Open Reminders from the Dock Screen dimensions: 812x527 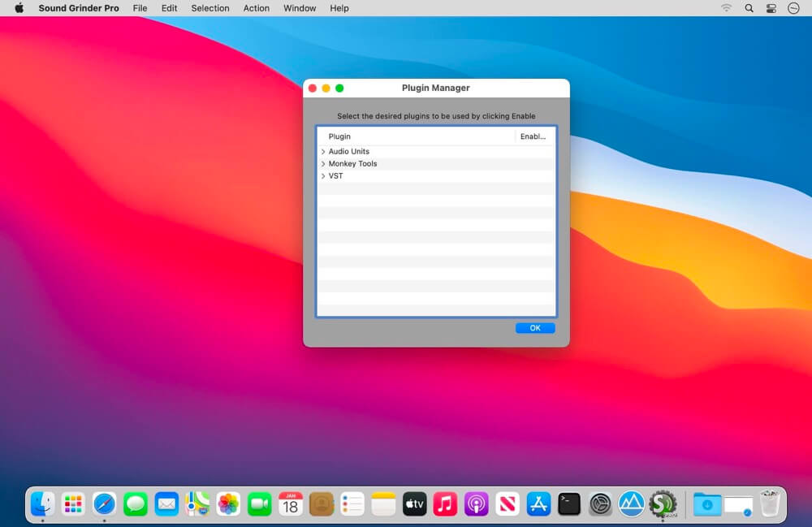coord(352,503)
